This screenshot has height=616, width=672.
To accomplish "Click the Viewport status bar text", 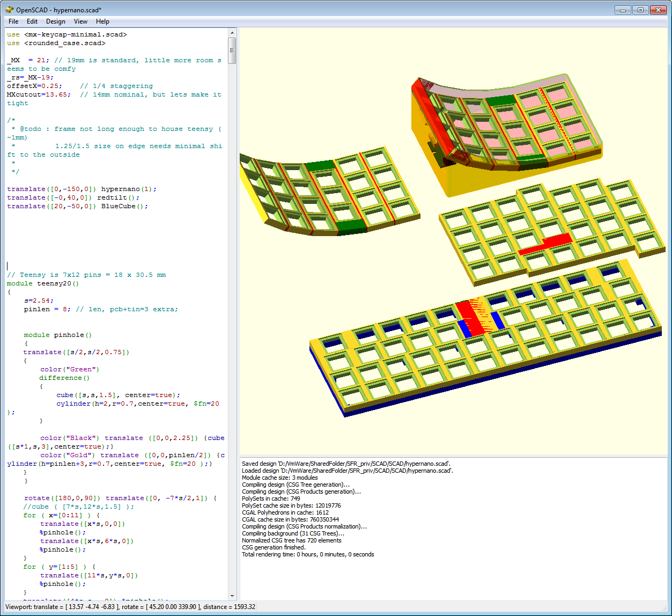I will (x=130, y=606).
